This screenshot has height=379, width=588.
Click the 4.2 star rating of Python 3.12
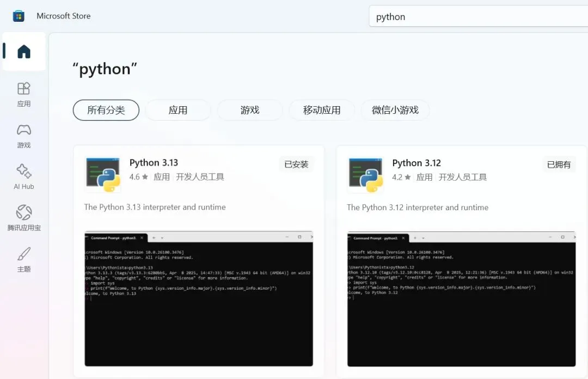(402, 177)
